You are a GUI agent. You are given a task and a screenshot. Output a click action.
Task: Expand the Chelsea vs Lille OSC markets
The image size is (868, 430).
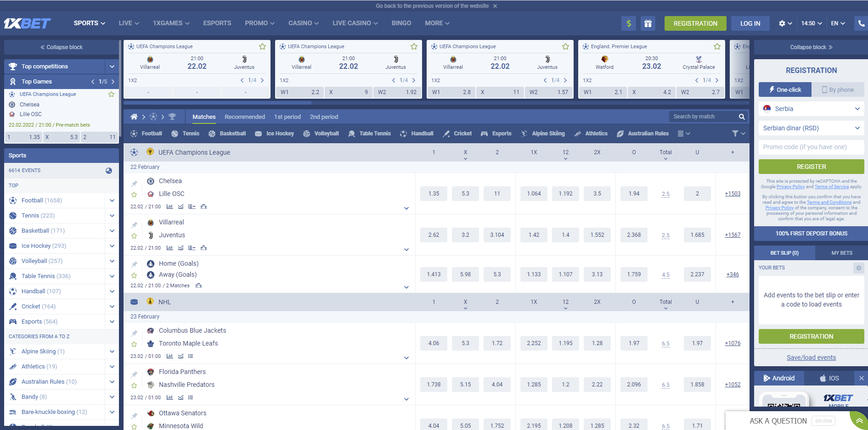[x=406, y=208]
